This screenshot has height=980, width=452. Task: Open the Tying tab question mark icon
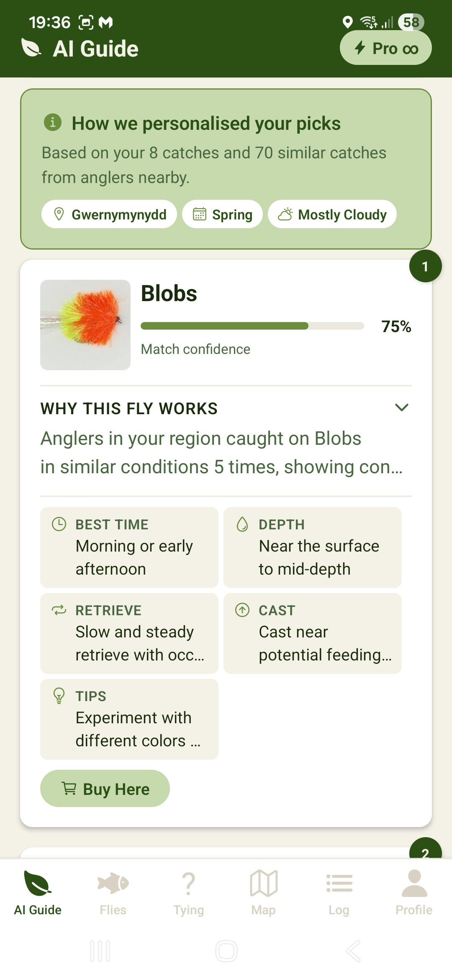point(189,891)
